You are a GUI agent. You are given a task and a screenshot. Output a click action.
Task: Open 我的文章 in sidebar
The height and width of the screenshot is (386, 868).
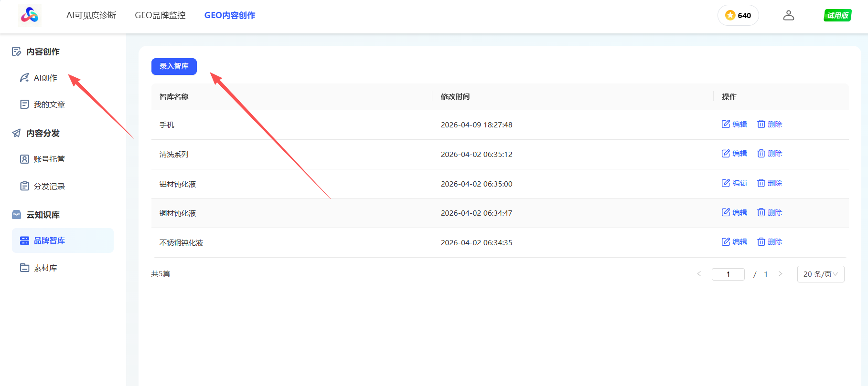click(49, 104)
